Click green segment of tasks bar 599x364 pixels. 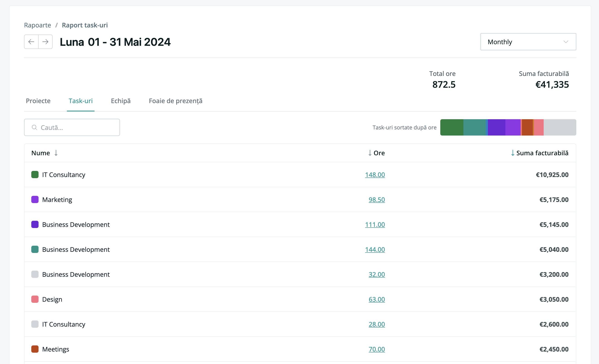[x=452, y=127]
